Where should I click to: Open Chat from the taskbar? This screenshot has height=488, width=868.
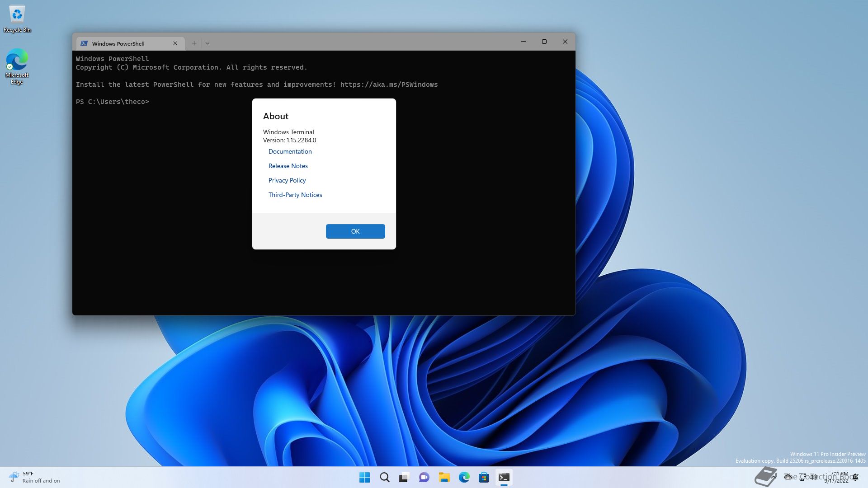(424, 478)
